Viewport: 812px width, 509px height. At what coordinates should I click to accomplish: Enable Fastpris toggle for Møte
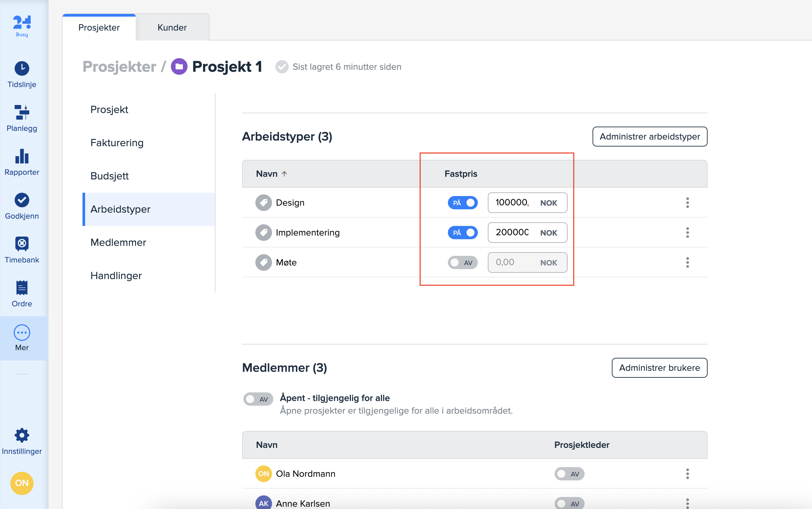click(x=462, y=262)
